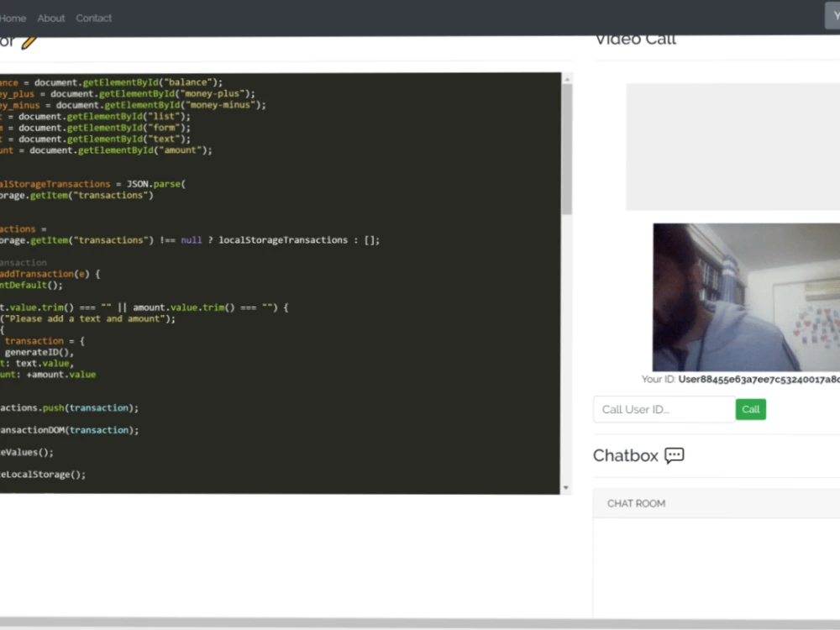
Task: Click the gray button at navbar right edge
Action: (x=832, y=16)
